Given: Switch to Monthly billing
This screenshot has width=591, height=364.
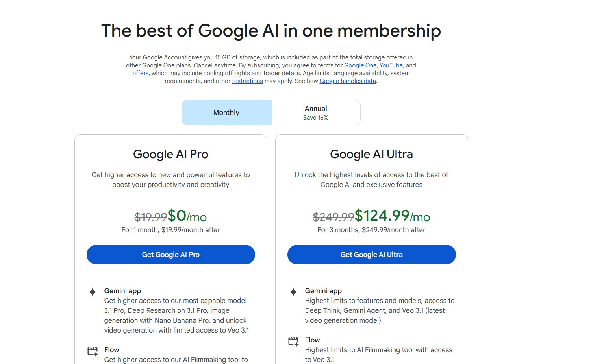Looking at the screenshot, I should (226, 113).
